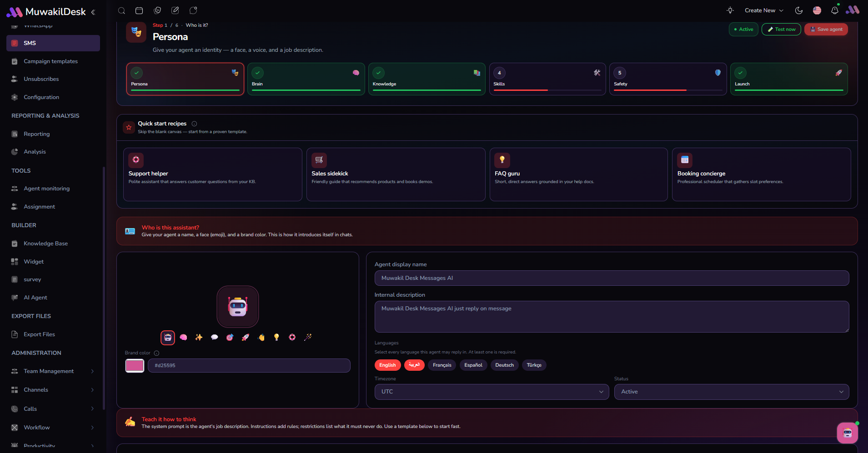The height and width of the screenshot is (453, 868).
Task: Open the profile logo menu at top right
Action: (x=853, y=10)
